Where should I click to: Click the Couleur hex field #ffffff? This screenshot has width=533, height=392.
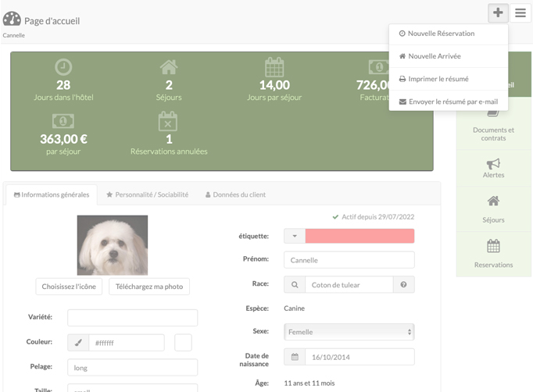[x=127, y=343]
